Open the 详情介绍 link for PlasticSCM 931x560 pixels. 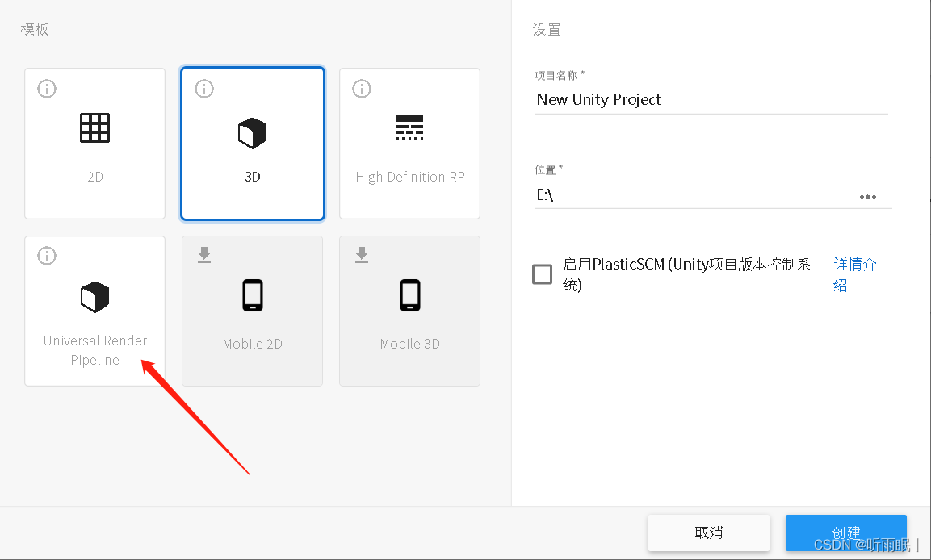[x=855, y=274]
